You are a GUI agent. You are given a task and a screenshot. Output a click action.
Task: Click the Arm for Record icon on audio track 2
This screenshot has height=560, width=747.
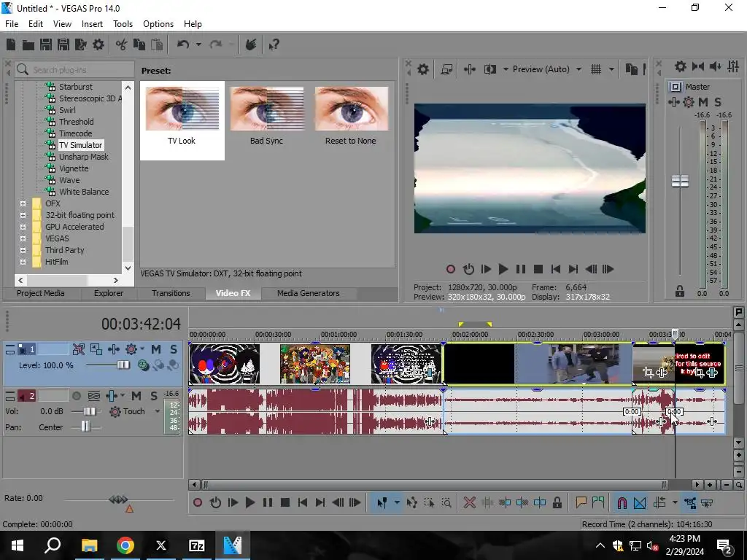(76, 396)
